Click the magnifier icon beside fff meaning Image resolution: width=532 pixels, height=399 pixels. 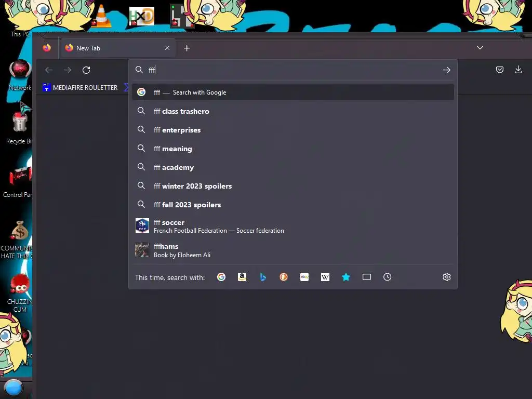pos(141,148)
